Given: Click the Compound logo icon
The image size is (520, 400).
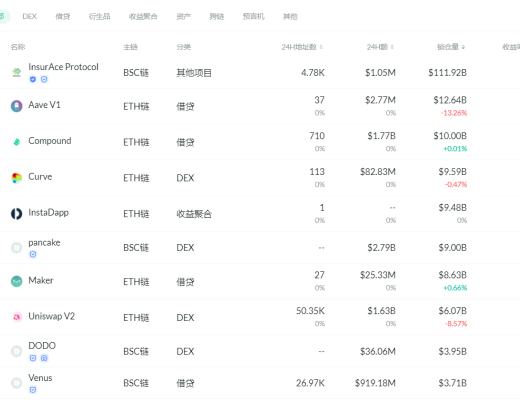Looking at the screenshot, I should (17, 142).
